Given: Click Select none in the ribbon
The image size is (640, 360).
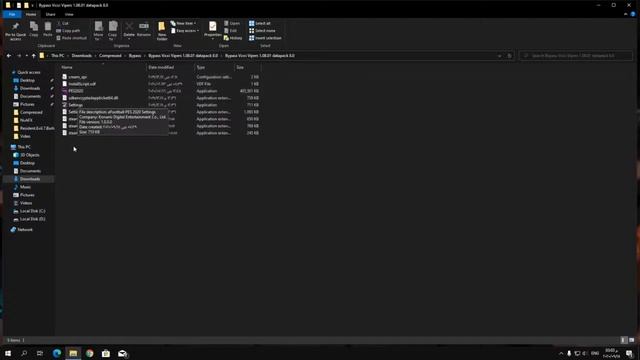Looking at the screenshot, I should (x=262, y=31).
